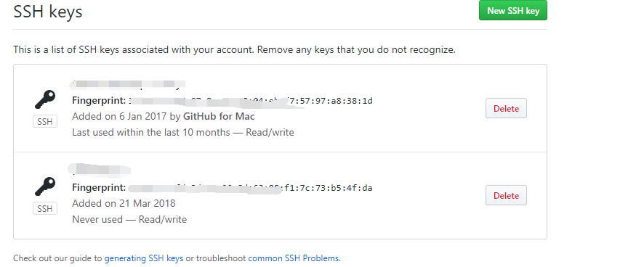Screen dimensions: 644x267
Task: Delete the key added by GitHub for Mac
Action: pyautogui.click(x=506, y=109)
